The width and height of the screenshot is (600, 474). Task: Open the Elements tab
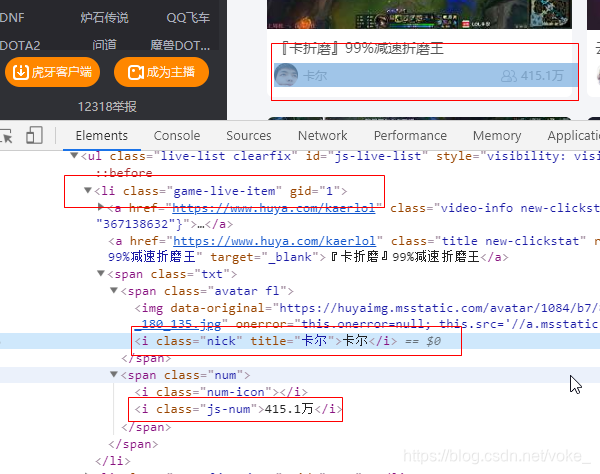point(102,135)
